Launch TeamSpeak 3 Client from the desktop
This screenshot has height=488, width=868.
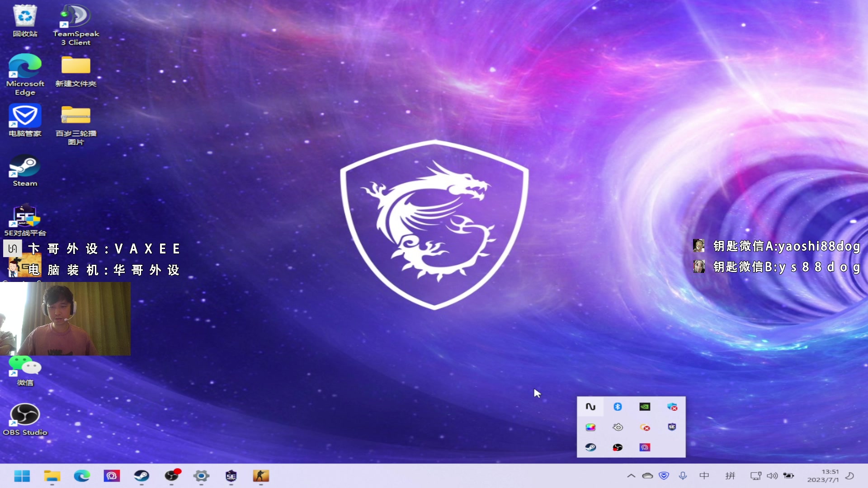[x=76, y=25]
